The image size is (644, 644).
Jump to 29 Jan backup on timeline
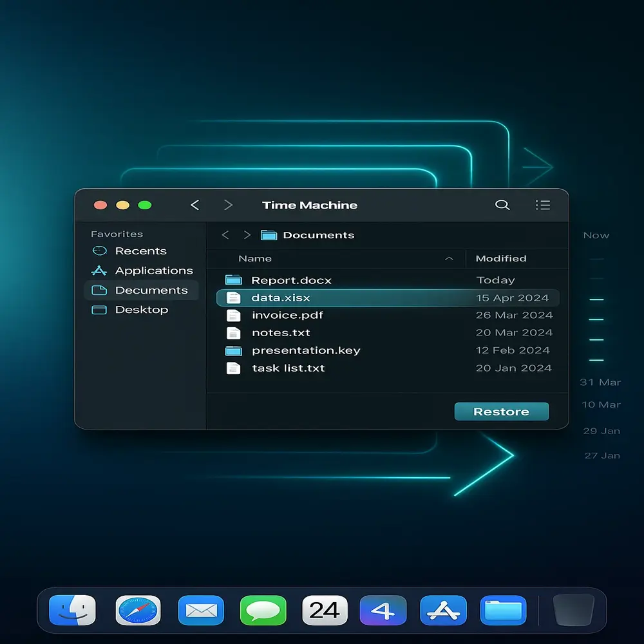[601, 431]
